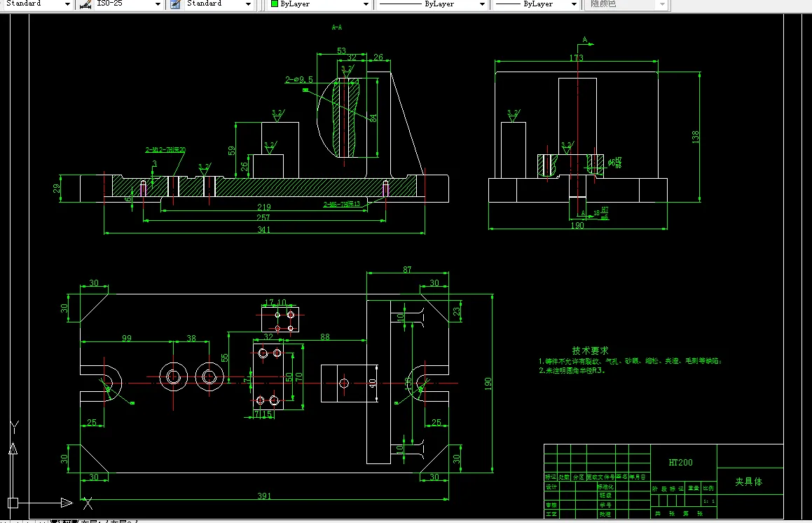
Task: Select the 技术要求 heading text
Action: [590, 351]
